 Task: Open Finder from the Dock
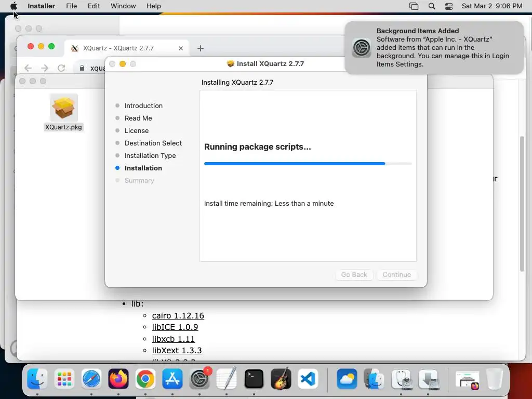click(x=37, y=379)
